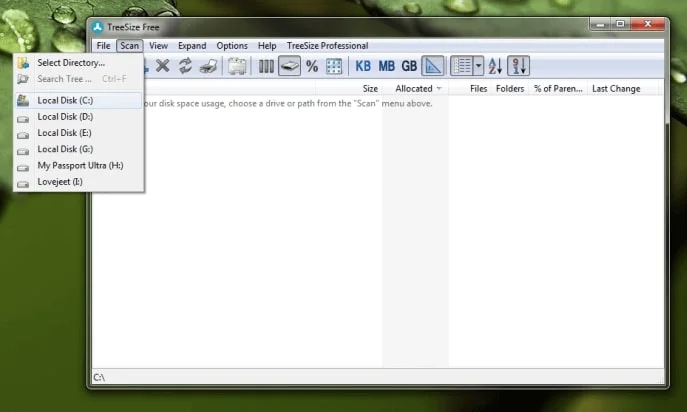Click the C:\ path status bar

point(378,377)
